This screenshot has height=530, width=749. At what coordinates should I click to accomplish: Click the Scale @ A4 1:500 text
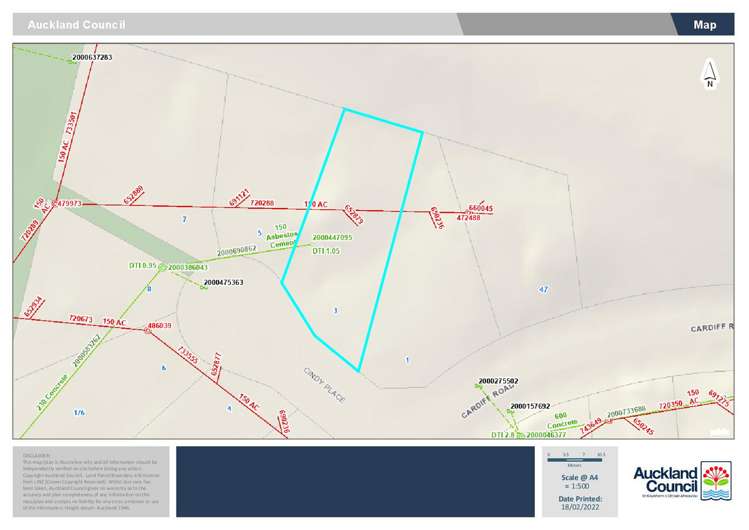(580, 481)
